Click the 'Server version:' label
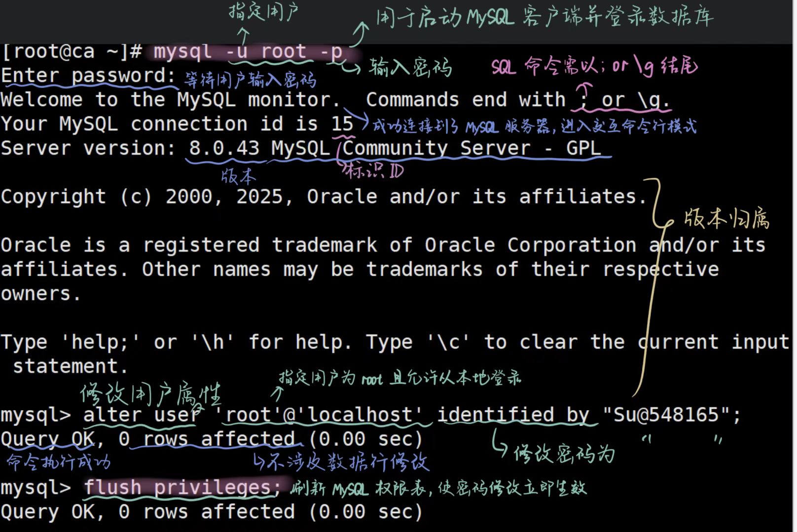 tap(88, 148)
